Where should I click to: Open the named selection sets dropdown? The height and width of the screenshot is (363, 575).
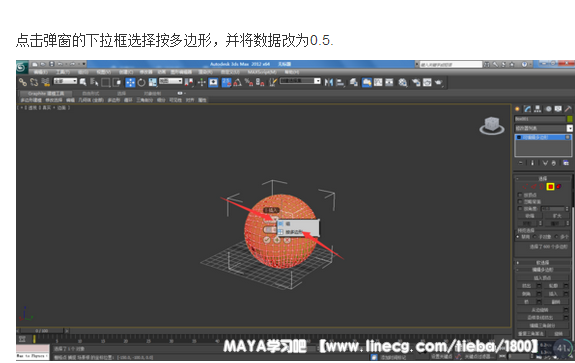click(300, 81)
